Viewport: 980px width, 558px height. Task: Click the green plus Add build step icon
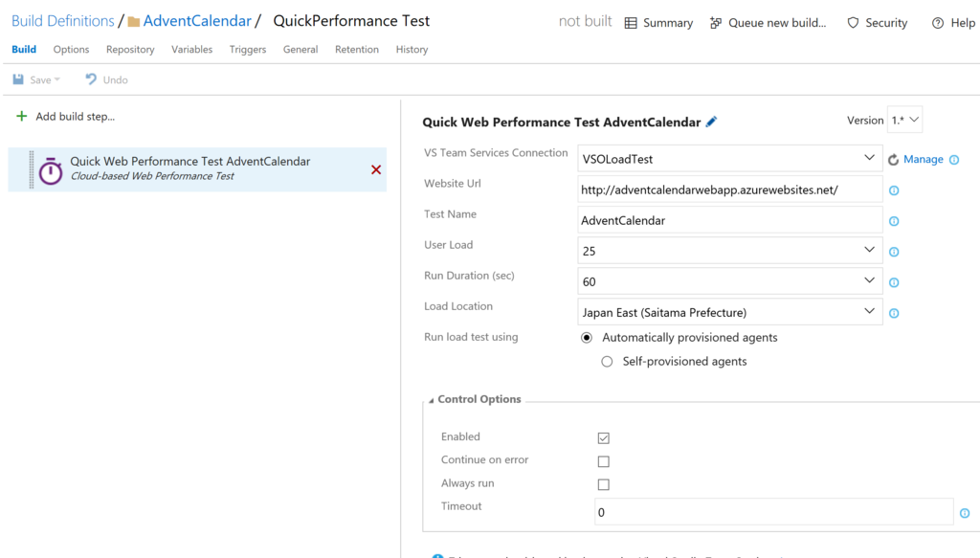(x=22, y=117)
